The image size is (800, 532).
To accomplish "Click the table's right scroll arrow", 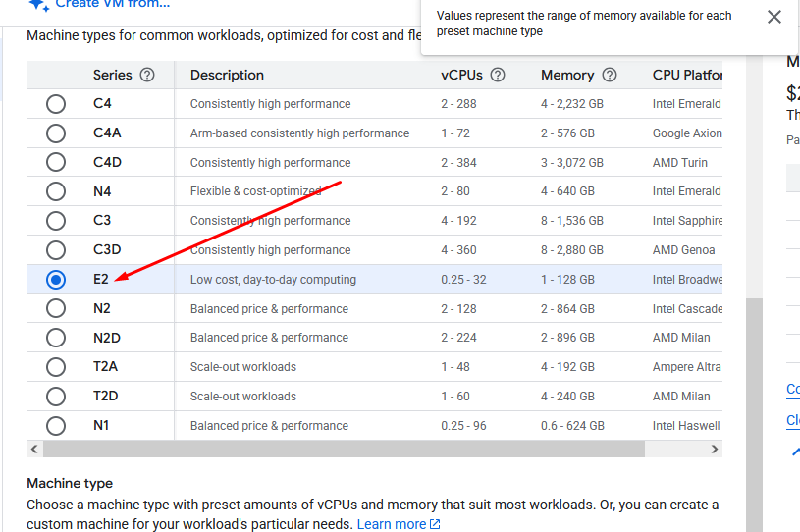I will [715, 449].
